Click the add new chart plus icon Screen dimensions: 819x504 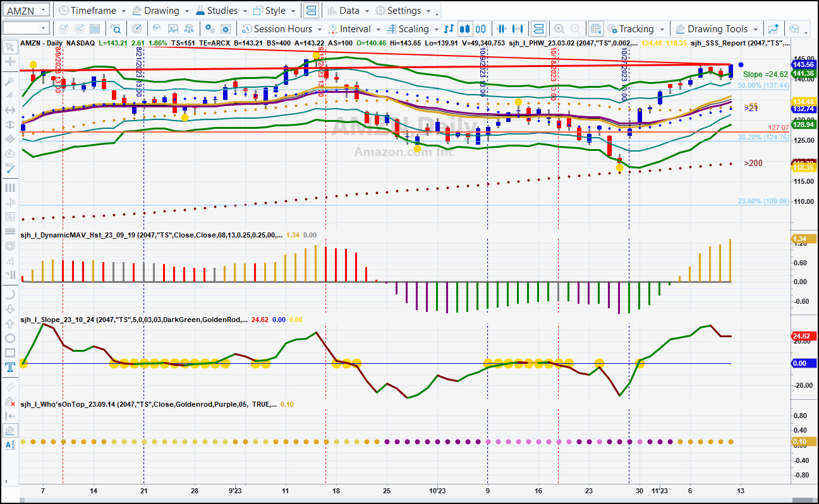coord(773,28)
